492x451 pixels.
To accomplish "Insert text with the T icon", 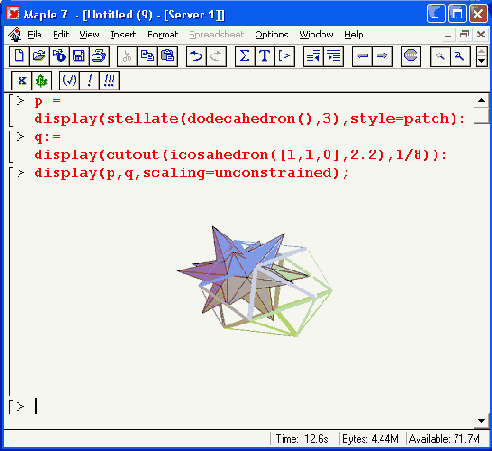I will tap(265, 56).
